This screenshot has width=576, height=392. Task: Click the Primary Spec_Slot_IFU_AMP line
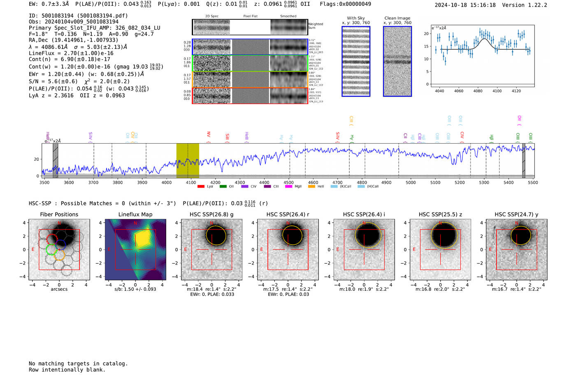[x=95, y=28]
